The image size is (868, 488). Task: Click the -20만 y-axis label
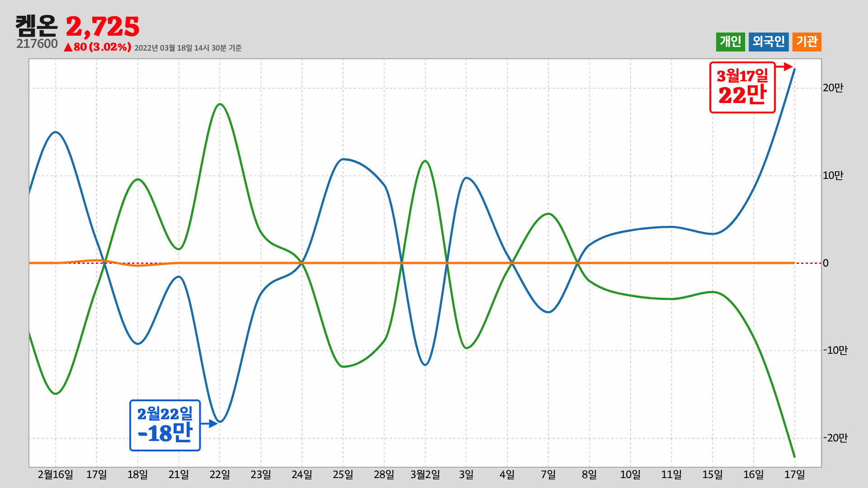(835, 438)
